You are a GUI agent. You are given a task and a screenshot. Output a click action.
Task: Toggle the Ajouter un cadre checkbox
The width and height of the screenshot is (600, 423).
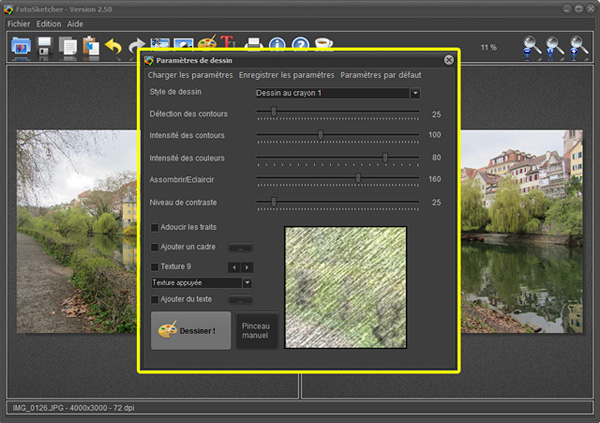[x=154, y=247]
